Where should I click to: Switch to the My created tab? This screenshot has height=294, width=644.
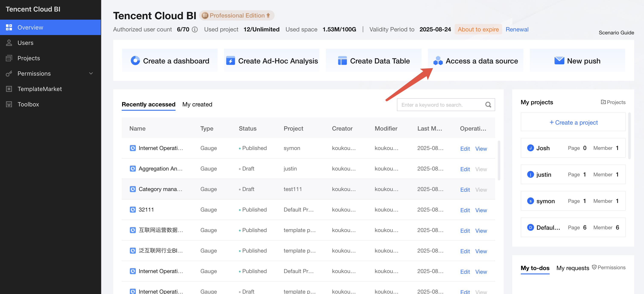(x=197, y=104)
